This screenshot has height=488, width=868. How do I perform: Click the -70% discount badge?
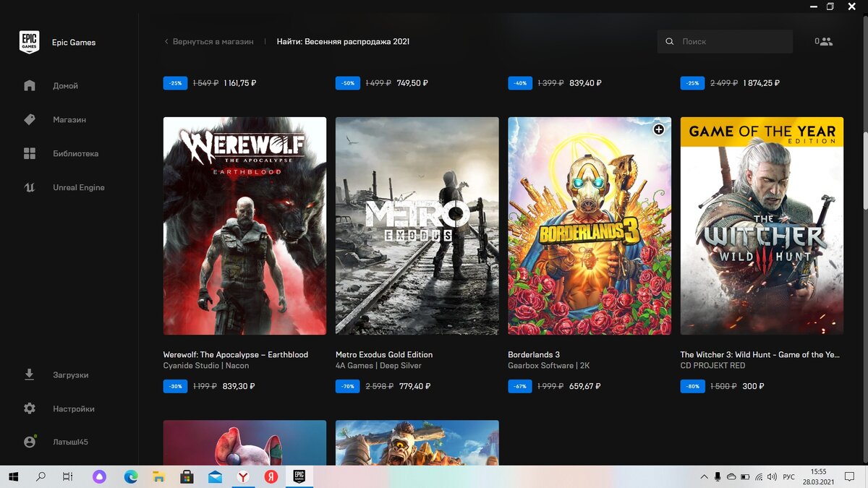348,387
